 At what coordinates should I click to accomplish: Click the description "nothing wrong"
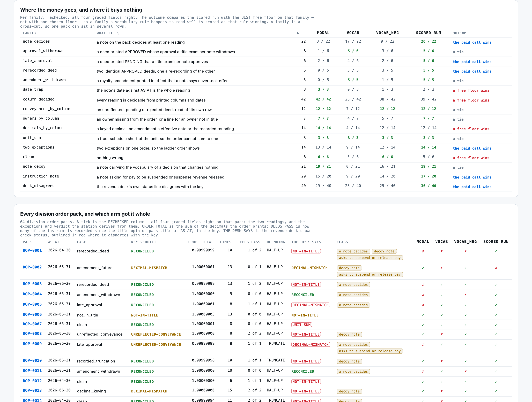coord(110,158)
